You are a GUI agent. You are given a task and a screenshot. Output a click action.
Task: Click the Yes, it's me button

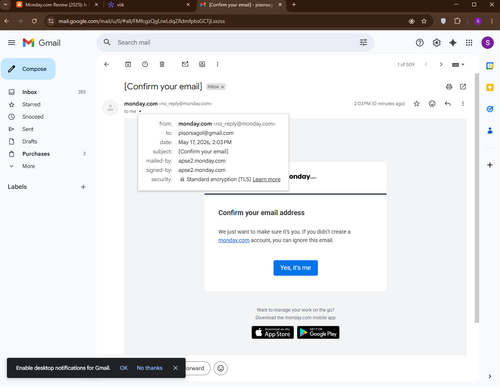pos(296,268)
